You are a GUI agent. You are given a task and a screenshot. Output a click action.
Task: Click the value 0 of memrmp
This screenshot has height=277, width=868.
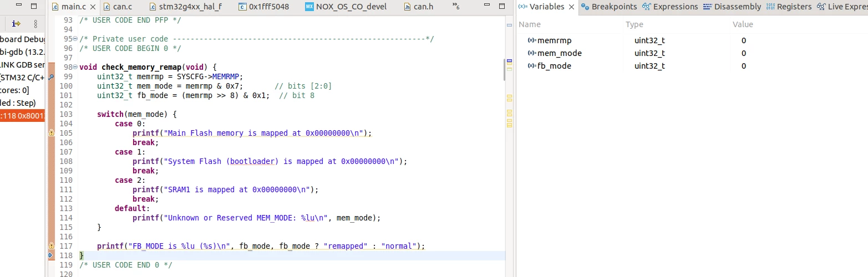click(x=744, y=40)
